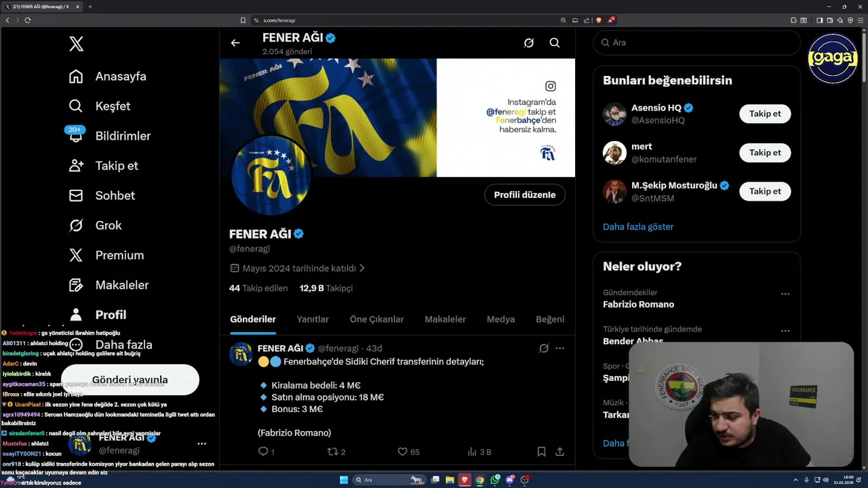Open Discord from taskbar

coord(510,480)
